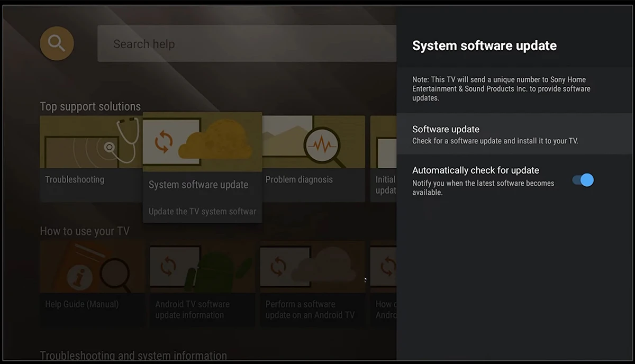
Task: Click the cloud icon on System software update tile
Action: 215,140
